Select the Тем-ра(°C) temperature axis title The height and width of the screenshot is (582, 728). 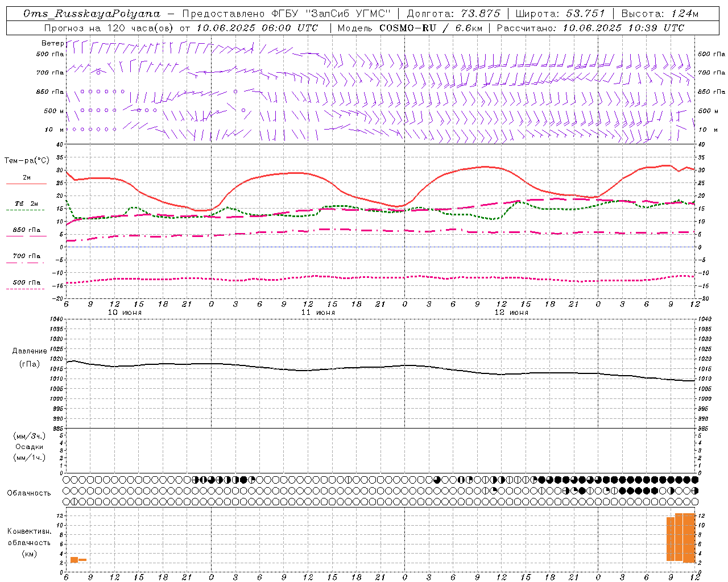pos(27,161)
